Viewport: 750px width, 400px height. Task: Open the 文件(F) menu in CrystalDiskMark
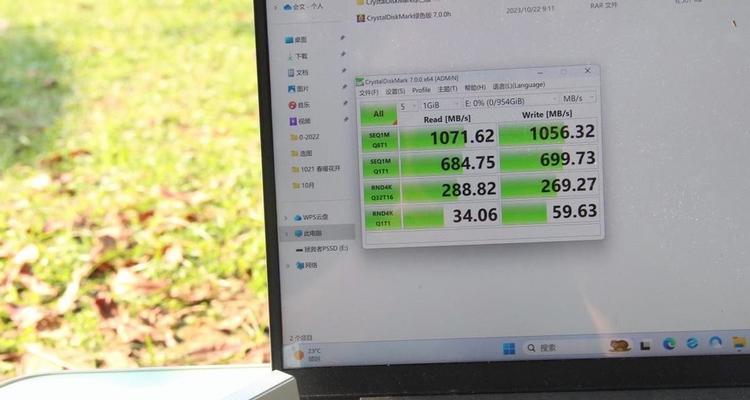pyautogui.click(x=368, y=92)
